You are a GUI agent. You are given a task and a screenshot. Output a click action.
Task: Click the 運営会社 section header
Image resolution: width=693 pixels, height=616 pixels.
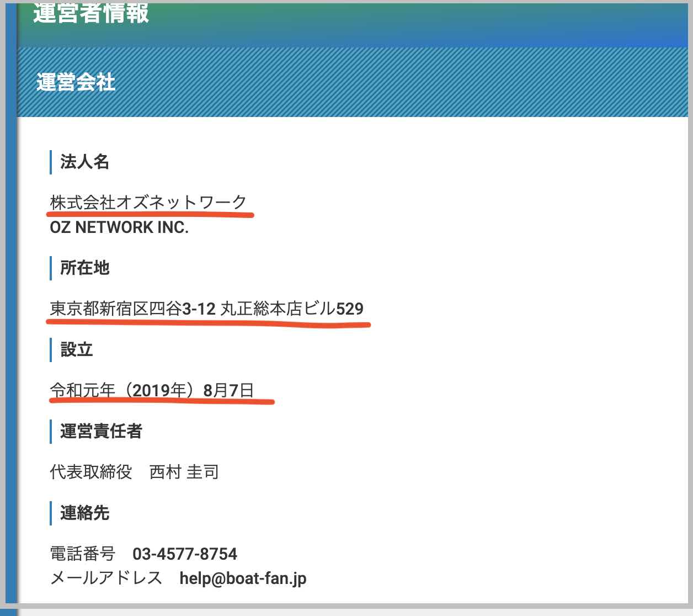(76, 83)
